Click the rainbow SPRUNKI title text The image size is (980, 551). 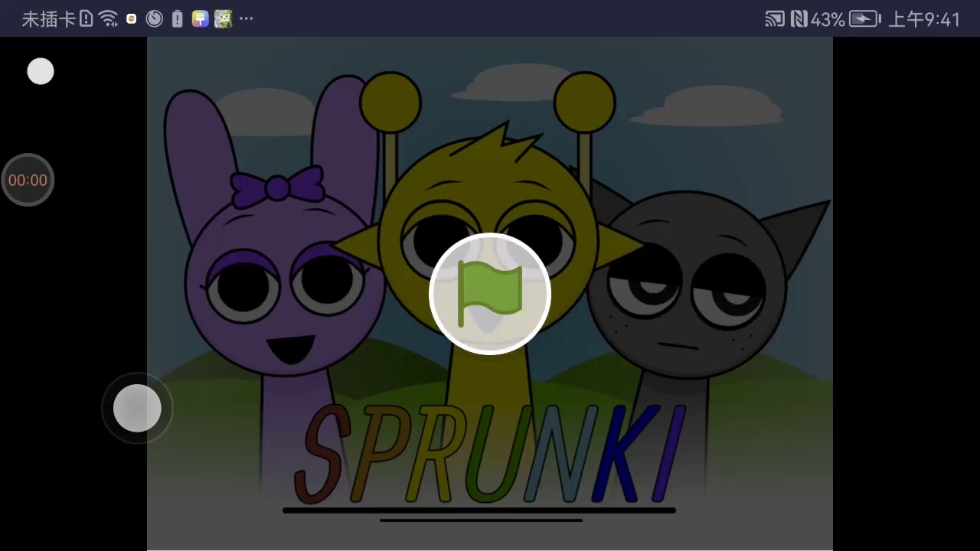(490, 455)
